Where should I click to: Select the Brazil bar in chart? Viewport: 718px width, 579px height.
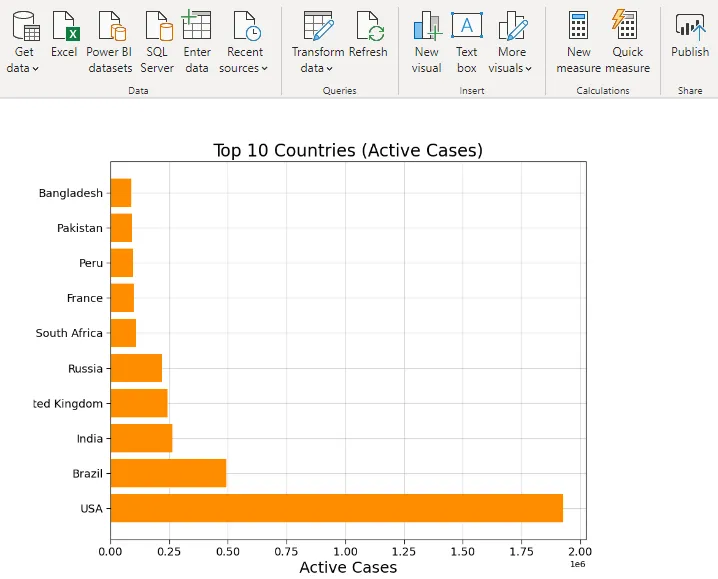(x=168, y=473)
